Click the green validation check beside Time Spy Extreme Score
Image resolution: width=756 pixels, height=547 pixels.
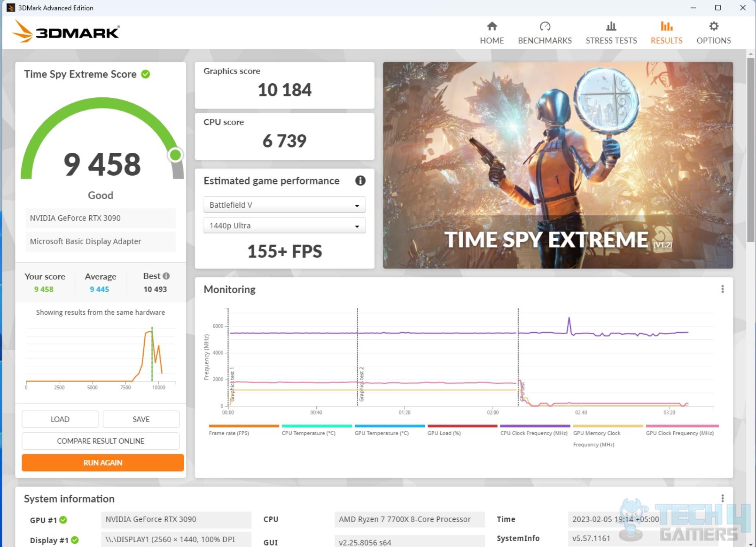click(146, 74)
